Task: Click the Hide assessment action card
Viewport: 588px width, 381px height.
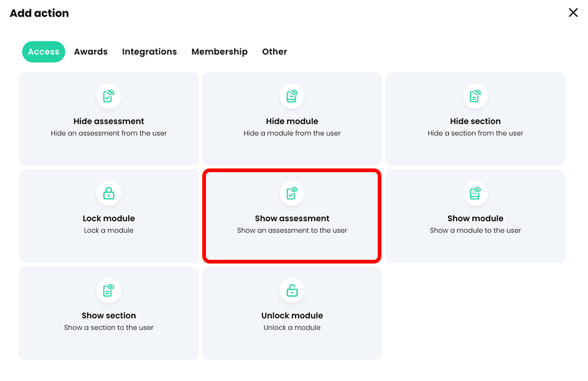Action: pos(109,119)
